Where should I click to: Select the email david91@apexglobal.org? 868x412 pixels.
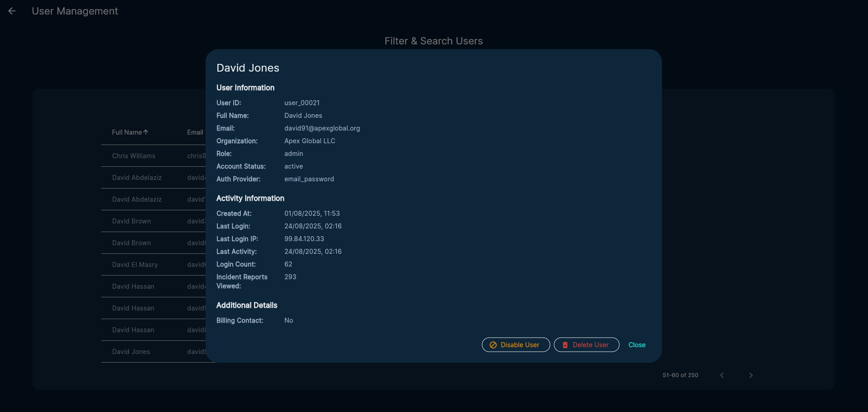pyautogui.click(x=322, y=128)
